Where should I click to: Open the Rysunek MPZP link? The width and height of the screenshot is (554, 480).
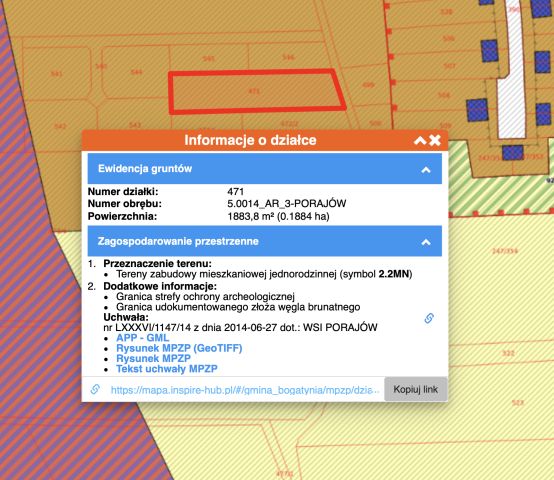click(153, 358)
